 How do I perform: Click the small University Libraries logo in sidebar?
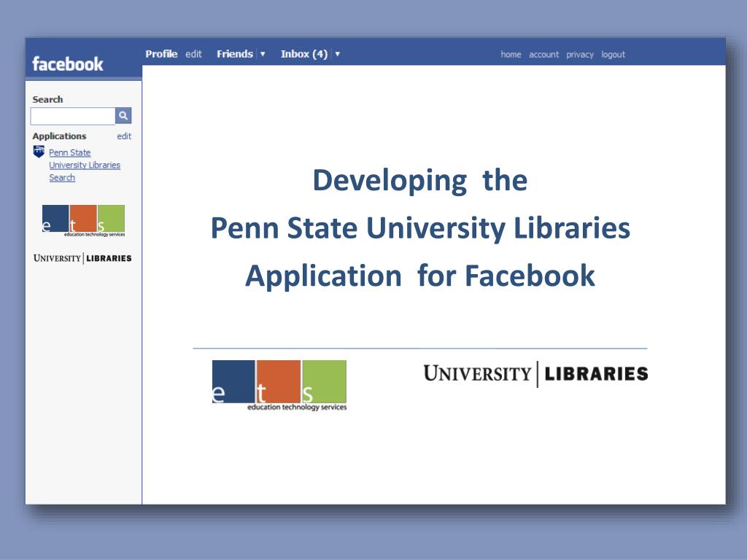(x=82, y=258)
